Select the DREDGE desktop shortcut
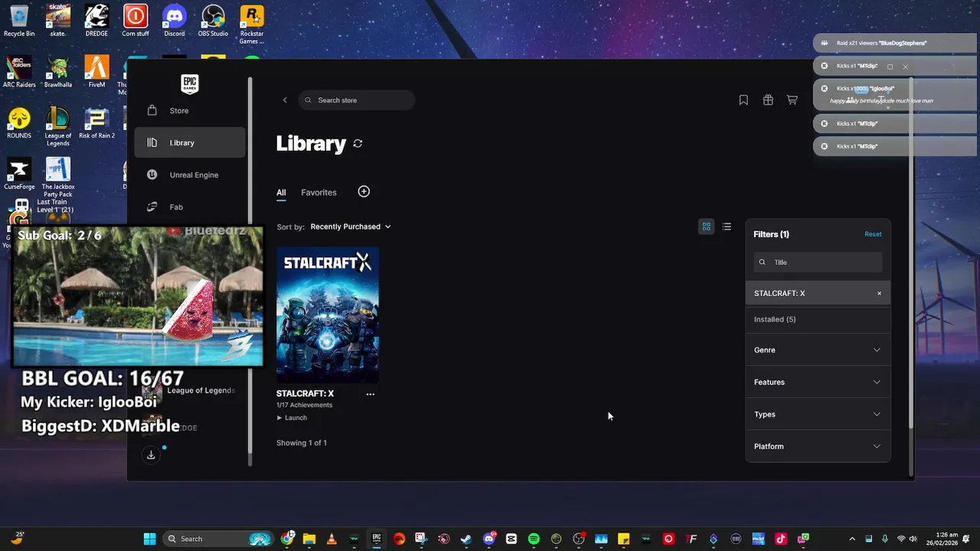Screen dimensions: 980x551 pyautogui.click(x=96, y=21)
